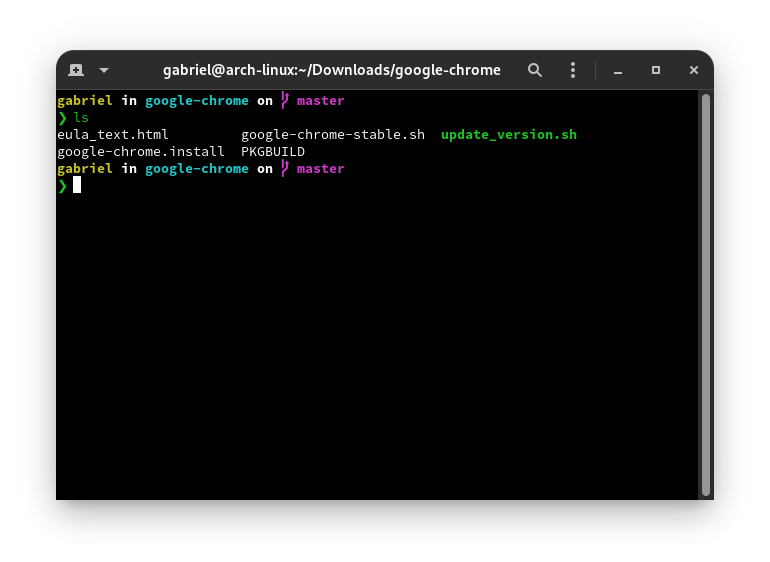Viewport: 770px width, 562px height.
Task: Click the PKGBUILD file name
Action: coord(273,152)
